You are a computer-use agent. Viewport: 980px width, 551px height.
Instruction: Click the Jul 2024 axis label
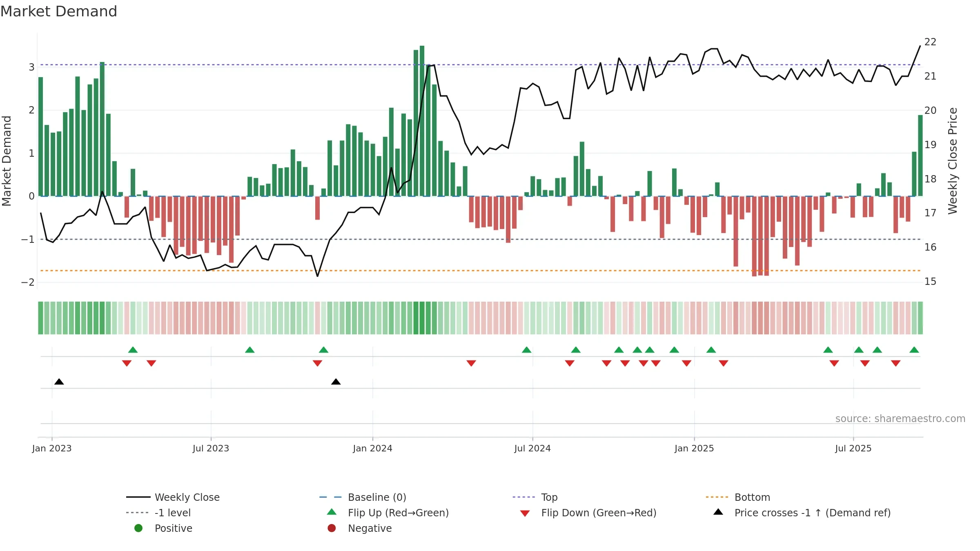pos(532,448)
